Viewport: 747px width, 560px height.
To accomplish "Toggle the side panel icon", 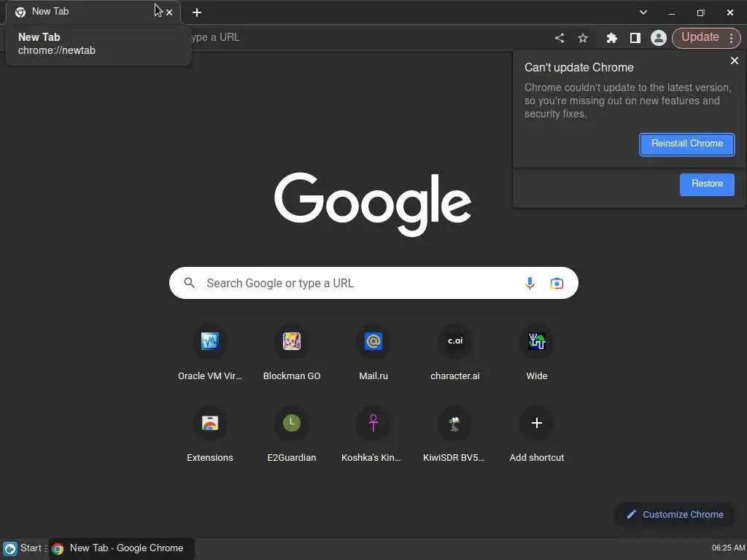I will tap(635, 38).
